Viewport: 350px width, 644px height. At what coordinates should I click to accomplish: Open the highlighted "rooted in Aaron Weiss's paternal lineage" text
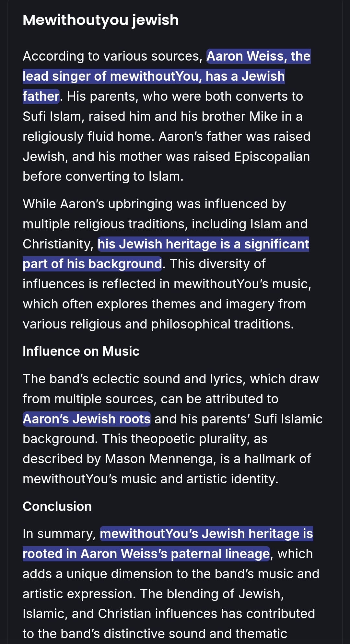tap(146, 554)
